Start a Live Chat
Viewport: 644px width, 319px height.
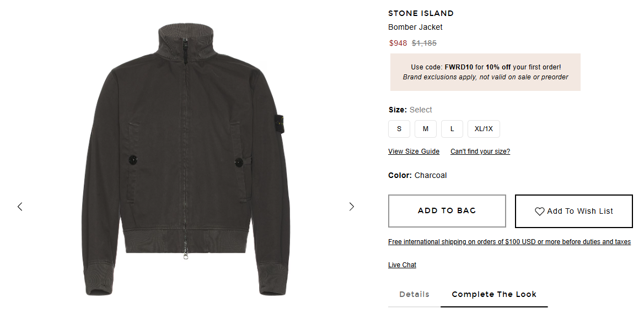[x=402, y=265]
